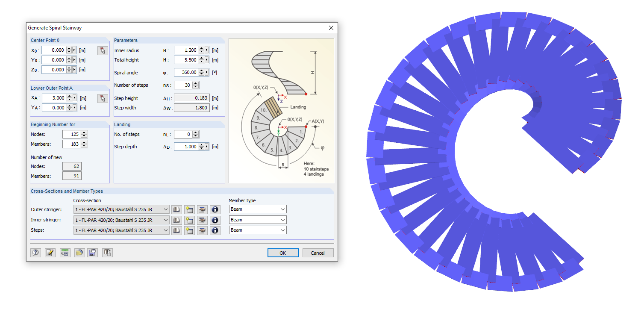This screenshot has height=318, width=644.
Task: Open cross-section library for Outer stringer
Action: [x=176, y=209]
